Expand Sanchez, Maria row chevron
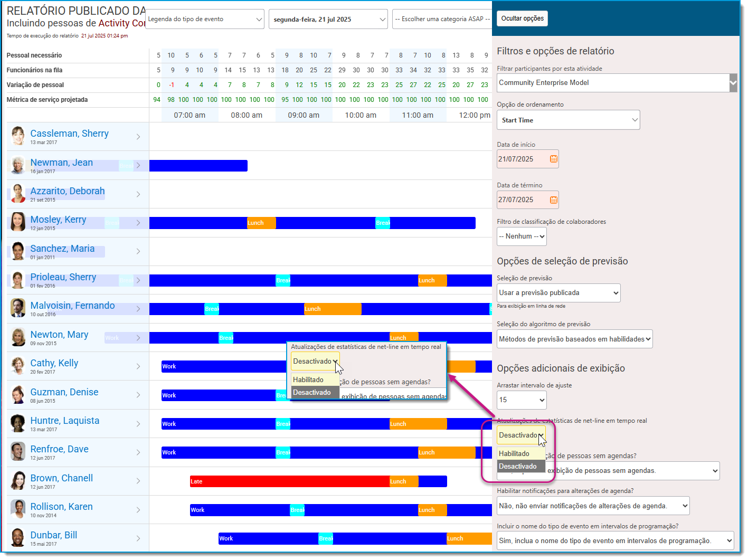748x560 pixels. [x=138, y=251]
